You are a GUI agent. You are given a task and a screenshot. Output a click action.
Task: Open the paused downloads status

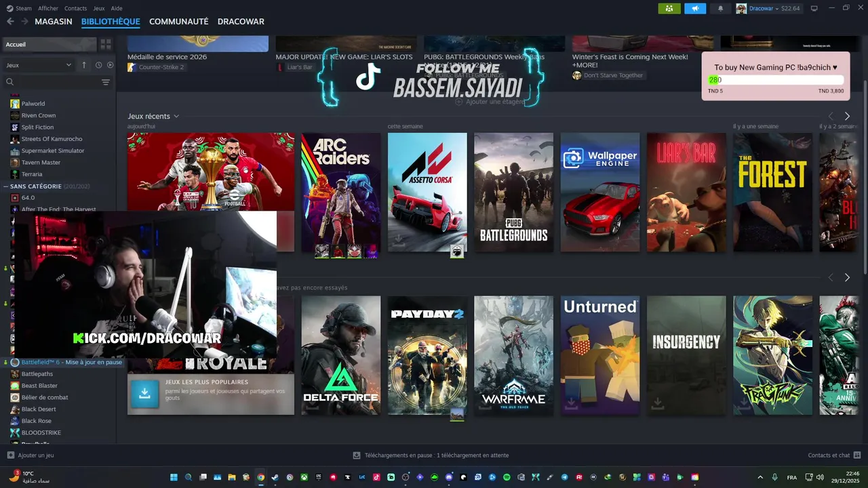coord(431,455)
